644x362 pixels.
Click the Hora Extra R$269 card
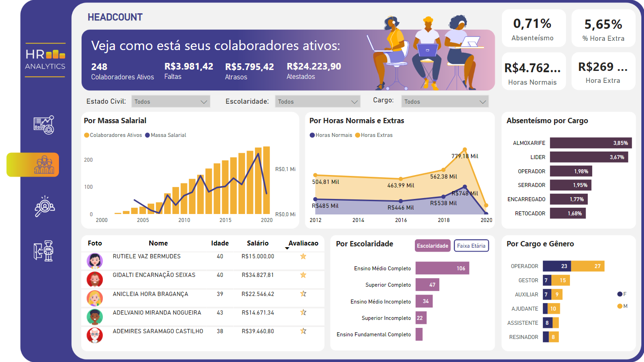point(603,71)
